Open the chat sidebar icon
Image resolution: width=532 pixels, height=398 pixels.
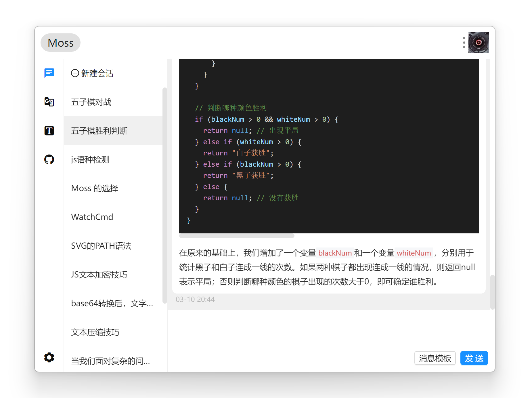coord(49,73)
